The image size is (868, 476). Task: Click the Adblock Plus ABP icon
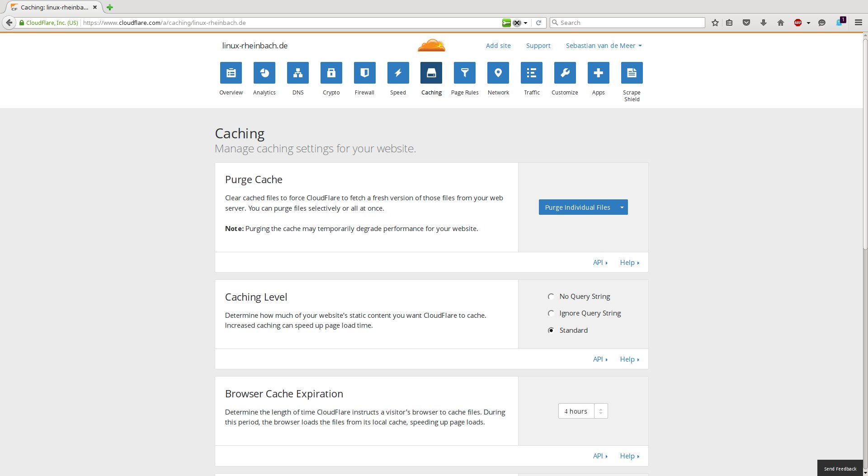tap(798, 23)
